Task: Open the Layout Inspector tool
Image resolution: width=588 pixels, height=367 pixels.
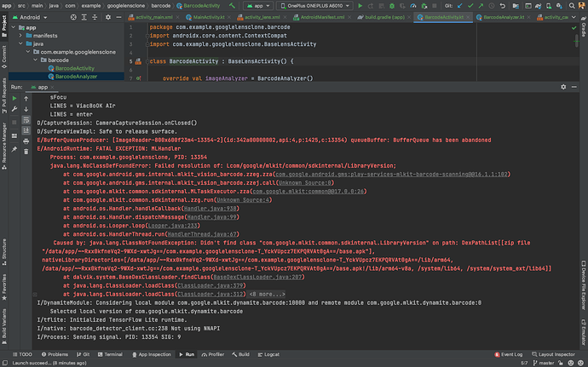Action: coord(556,353)
